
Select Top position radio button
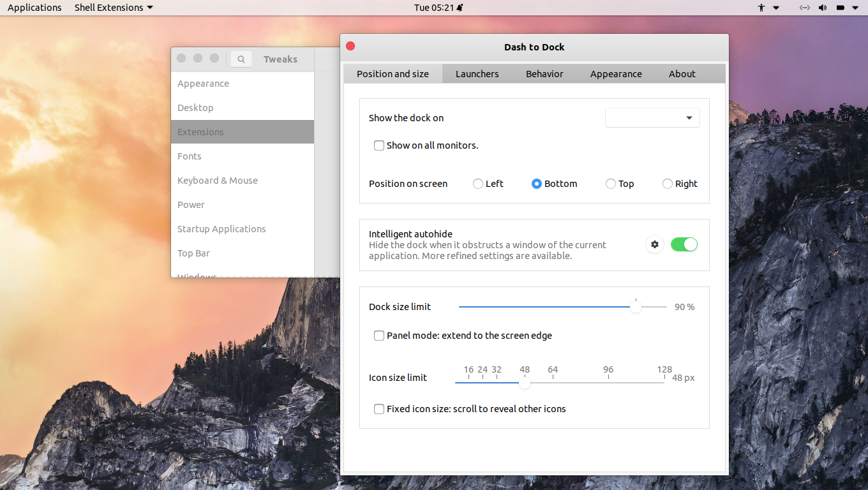click(611, 184)
